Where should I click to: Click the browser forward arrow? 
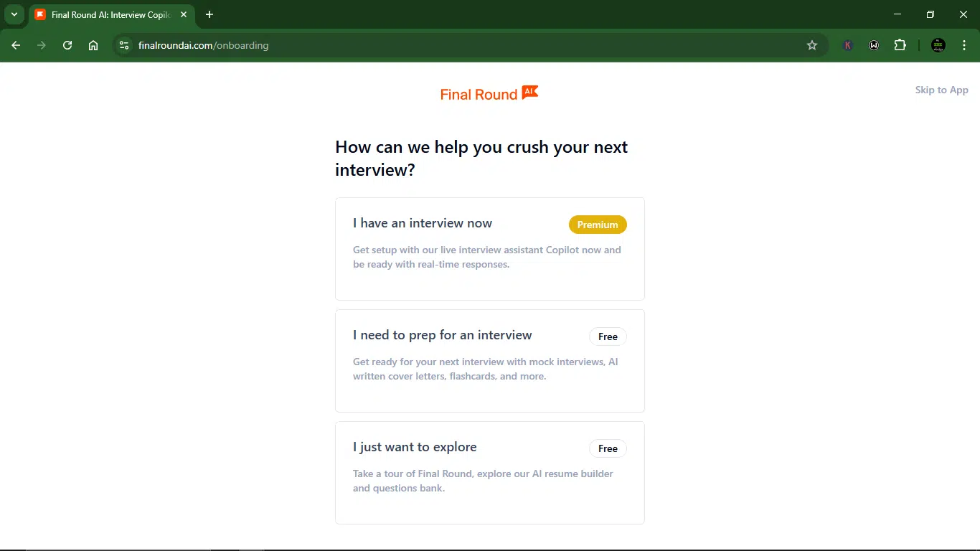pos(42,45)
